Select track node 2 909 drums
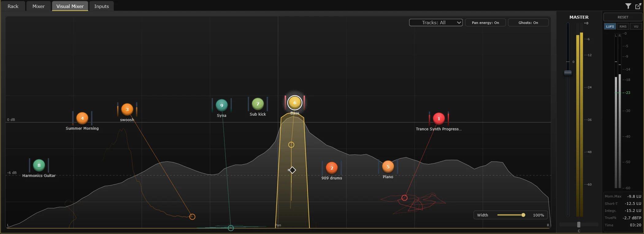Screen dimensions: 644x234 332,168
